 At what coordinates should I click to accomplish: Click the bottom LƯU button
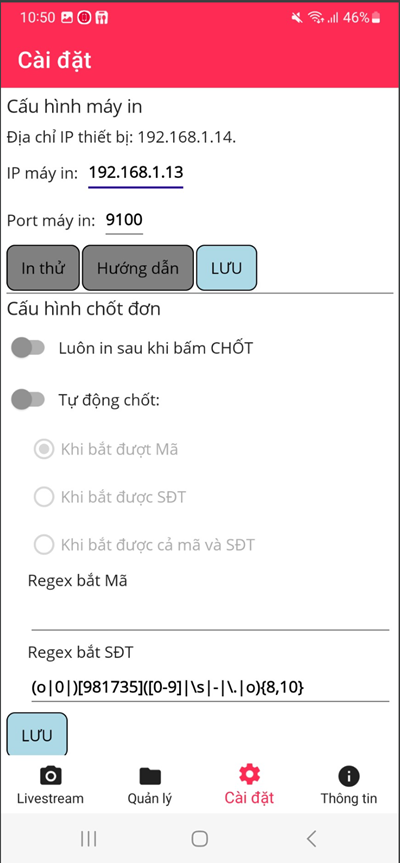click(37, 735)
